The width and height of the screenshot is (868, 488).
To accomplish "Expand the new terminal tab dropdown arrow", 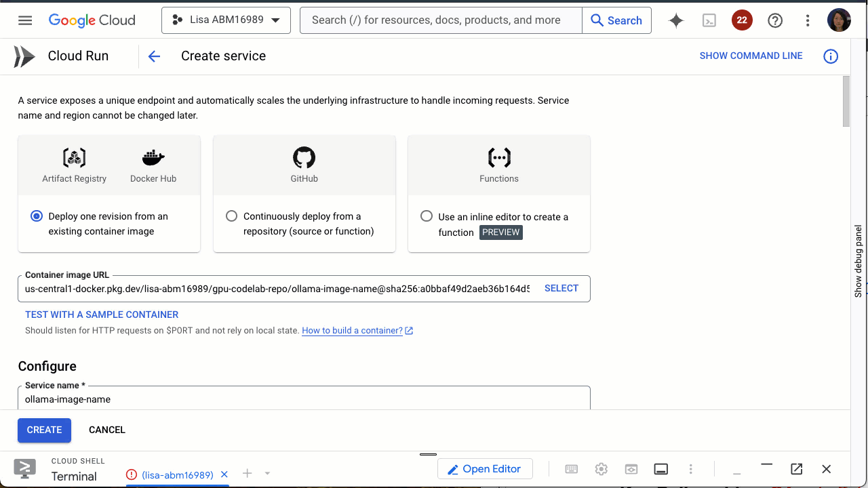I will point(268,474).
